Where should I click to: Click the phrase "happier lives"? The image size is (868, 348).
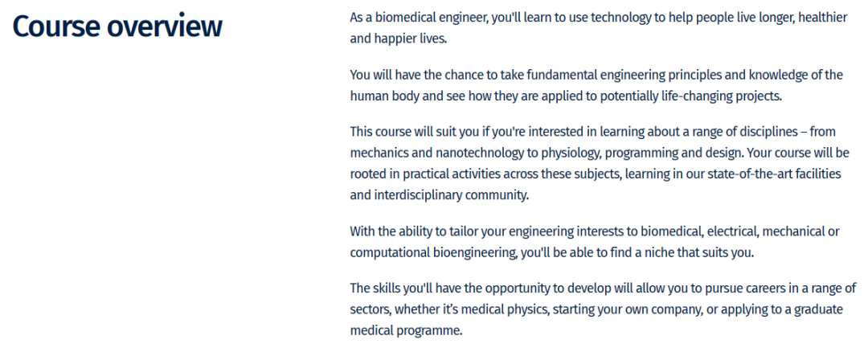tap(410, 38)
